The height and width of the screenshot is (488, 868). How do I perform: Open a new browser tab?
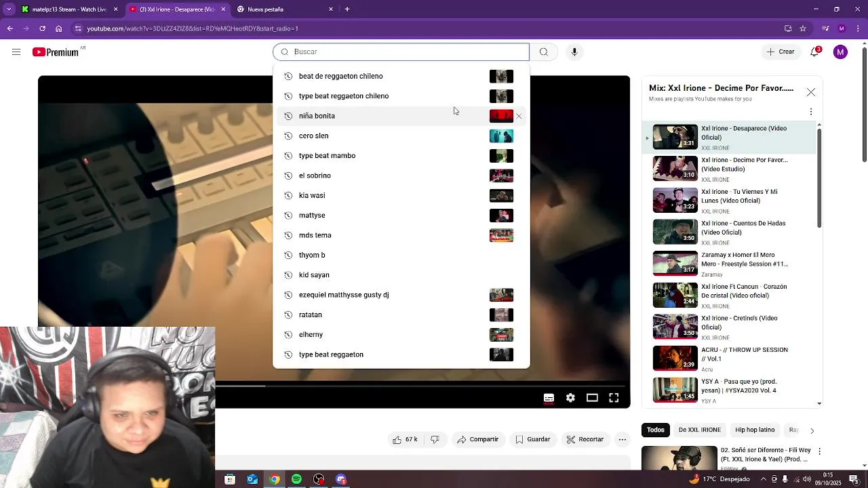click(347, 9)
